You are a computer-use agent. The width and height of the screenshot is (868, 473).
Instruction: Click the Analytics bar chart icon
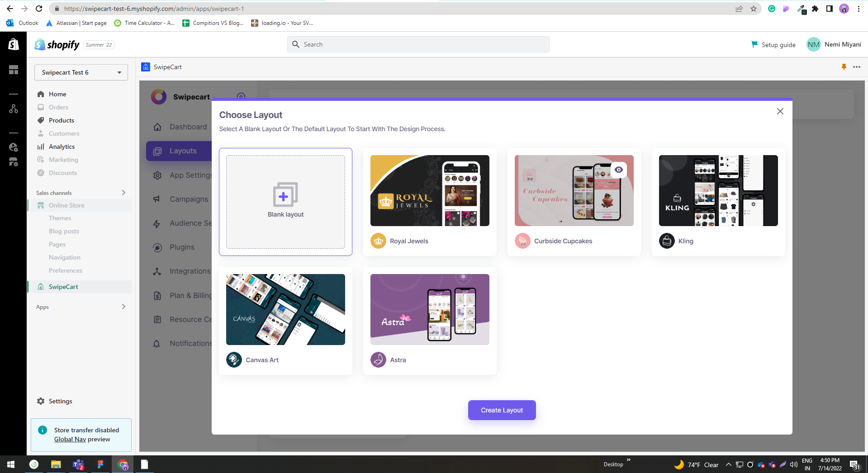tap(41, 147)
